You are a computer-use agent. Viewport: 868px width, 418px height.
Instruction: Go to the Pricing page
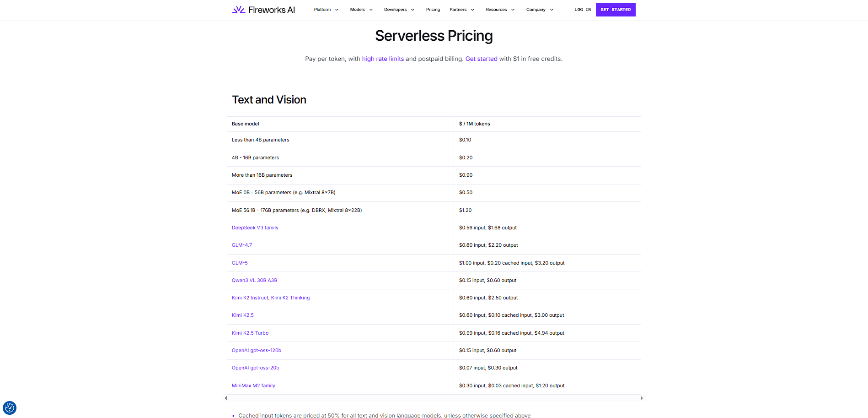433,10
